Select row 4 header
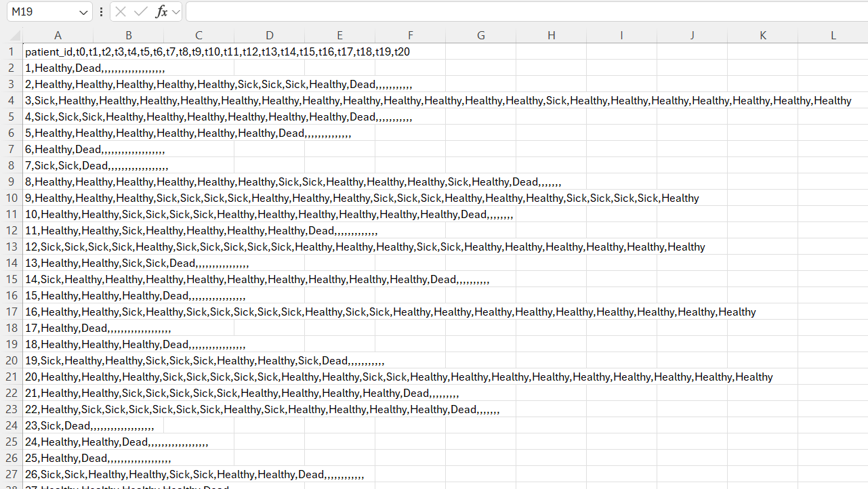 coord(12,100)
